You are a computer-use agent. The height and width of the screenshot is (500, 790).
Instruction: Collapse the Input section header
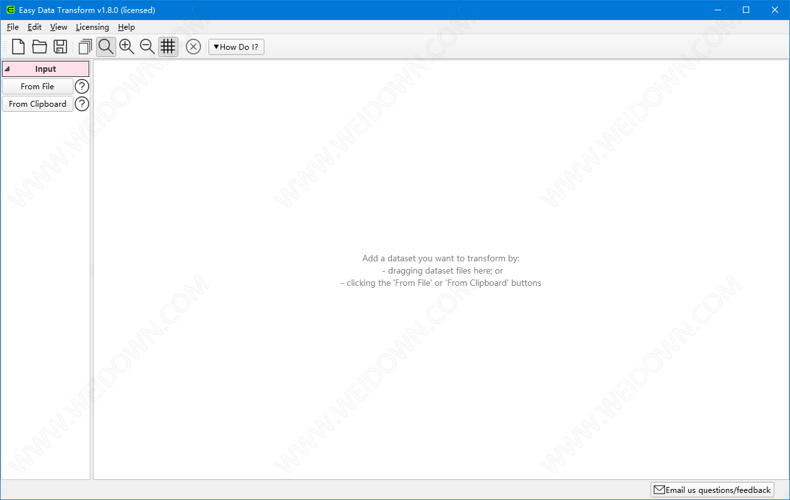coord(45,69)
